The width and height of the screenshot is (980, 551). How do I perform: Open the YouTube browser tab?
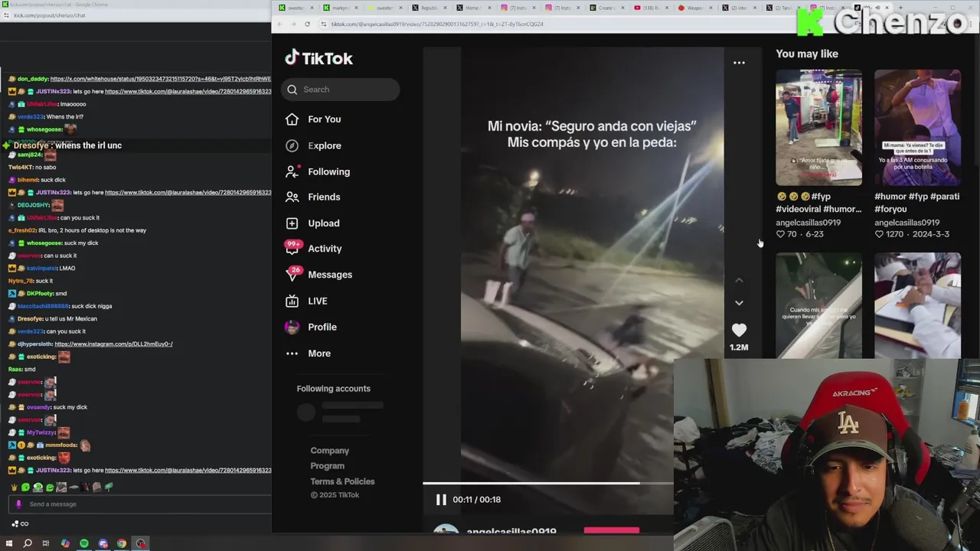pyautogui.click(x=651, y=8)
